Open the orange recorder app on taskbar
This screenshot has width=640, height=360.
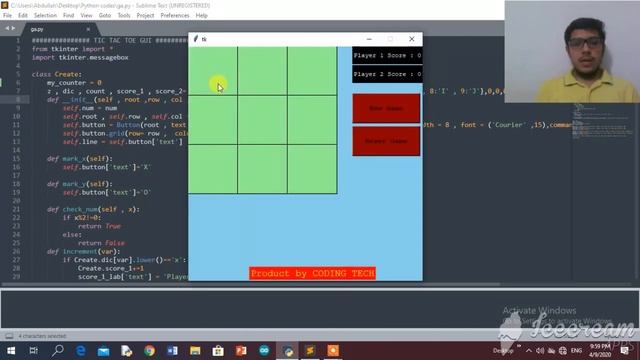(x=333, y=351)
